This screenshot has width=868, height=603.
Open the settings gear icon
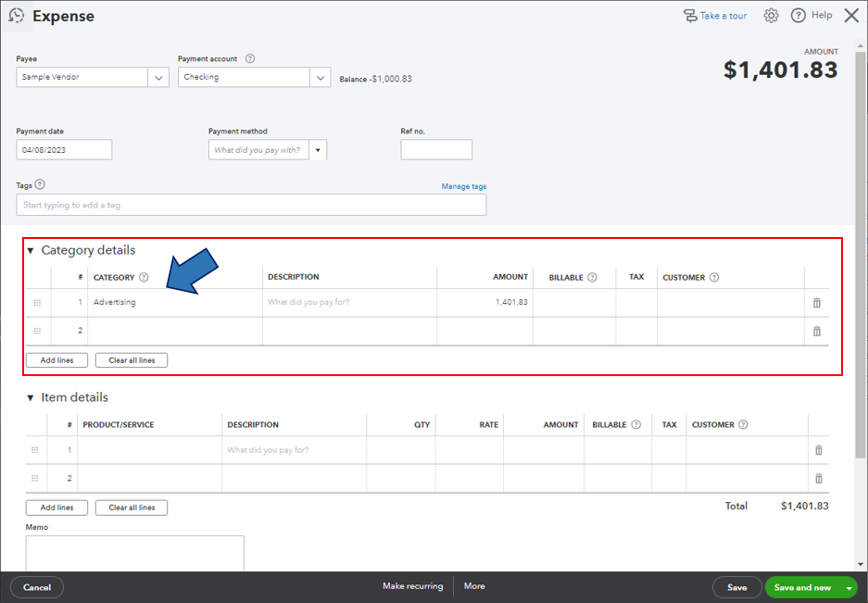pyautogui.click(x=771, y=16)
